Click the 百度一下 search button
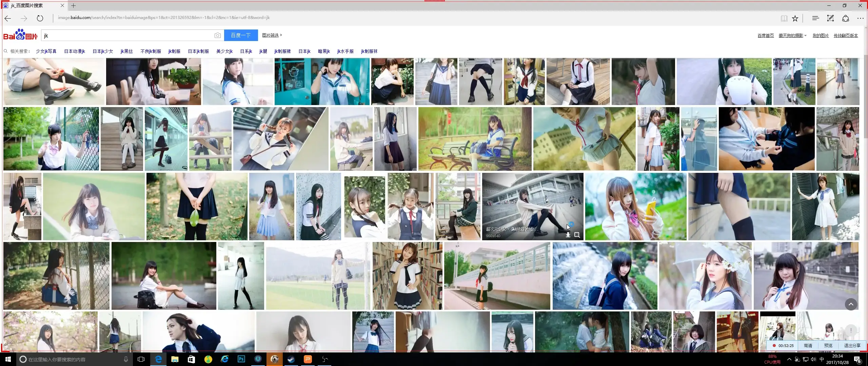The width and height of the screenshot is (868, 366). pos(241,35)
